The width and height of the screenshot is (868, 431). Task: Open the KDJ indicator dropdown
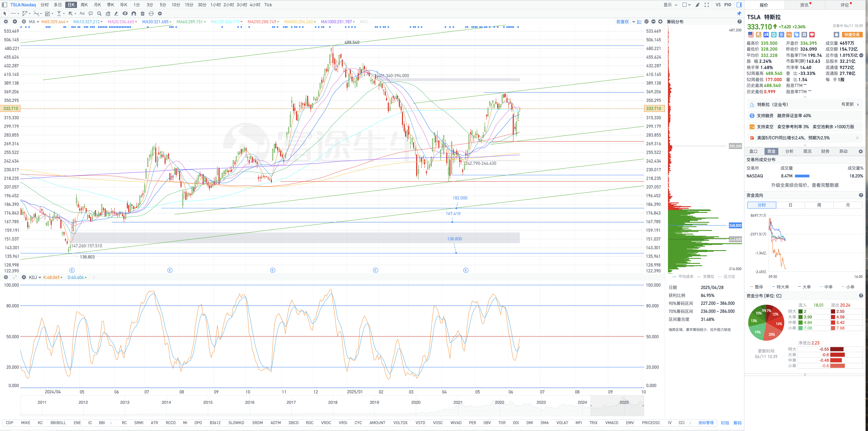35,277
